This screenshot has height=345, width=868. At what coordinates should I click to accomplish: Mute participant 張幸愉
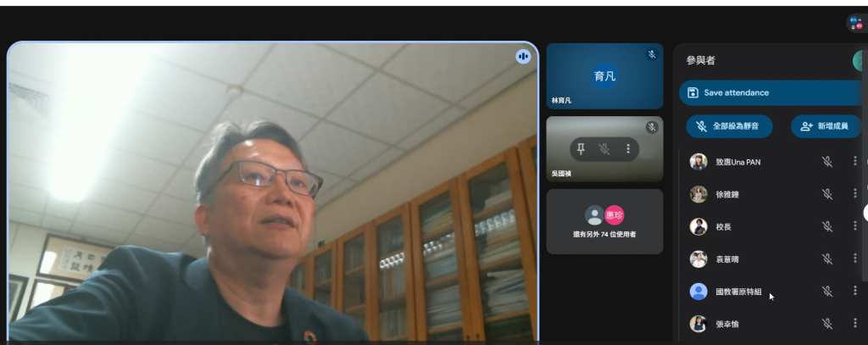pos(827,324)
